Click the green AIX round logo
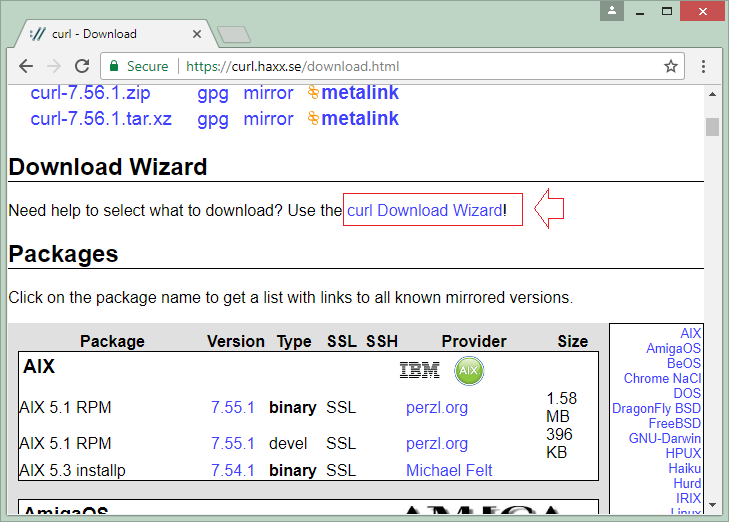The image size is (729, 522). click(469, 371)
